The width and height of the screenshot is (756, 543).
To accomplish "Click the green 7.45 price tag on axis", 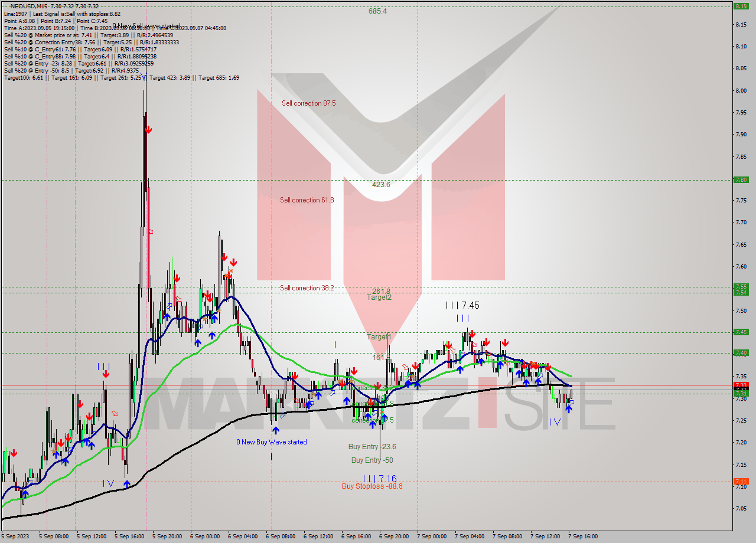I will point(741,332).
